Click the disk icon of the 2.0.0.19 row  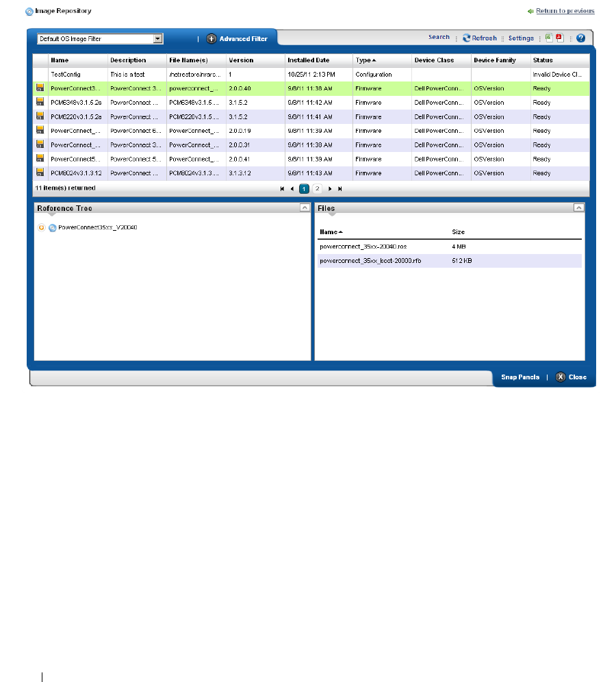40,130
